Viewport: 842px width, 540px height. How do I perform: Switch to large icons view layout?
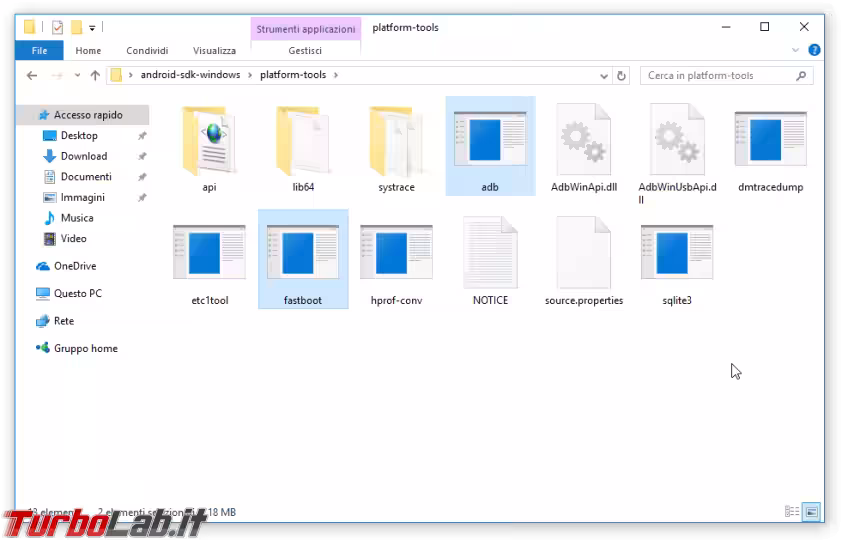click(811, 512)
